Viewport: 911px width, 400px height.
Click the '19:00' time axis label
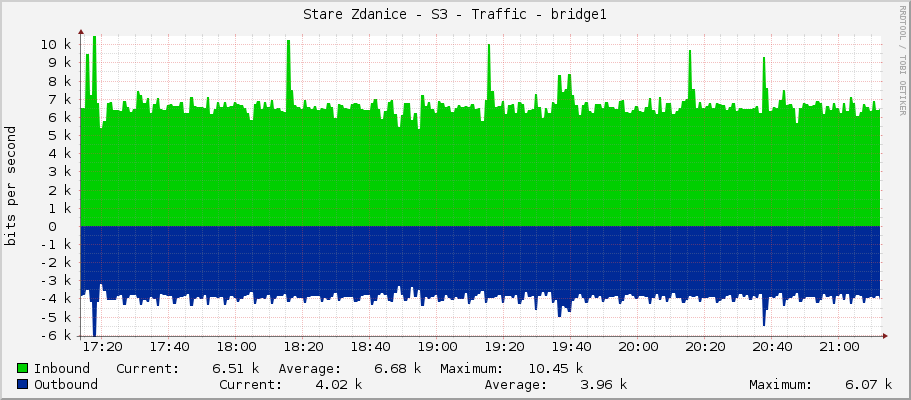coord(437,347)
